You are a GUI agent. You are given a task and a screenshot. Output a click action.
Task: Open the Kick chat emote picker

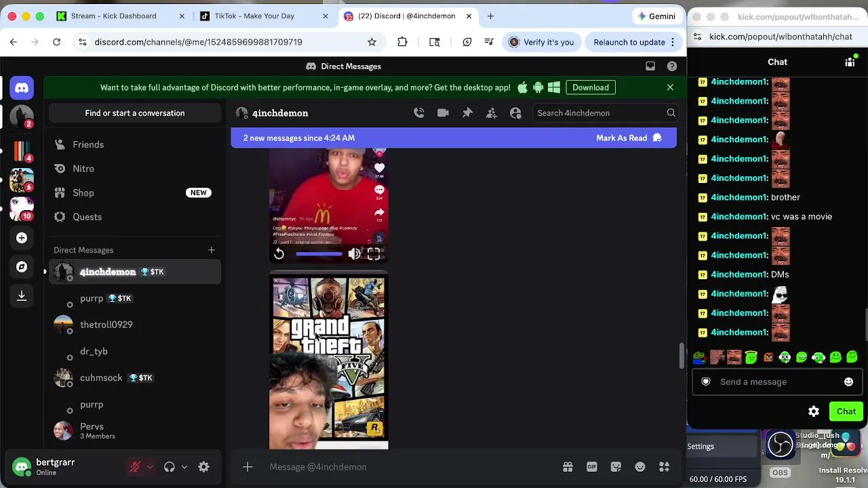[x=848, y=382]
